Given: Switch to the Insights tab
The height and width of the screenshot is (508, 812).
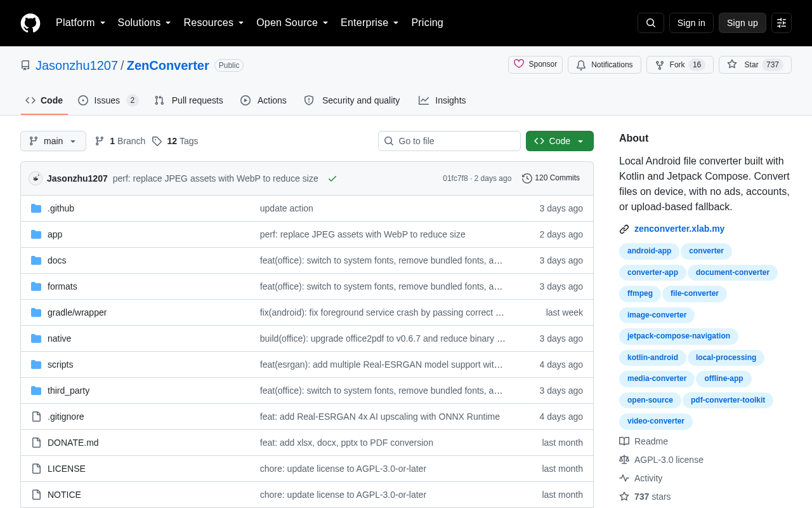Looking at the screenshot, I should 442,100.
